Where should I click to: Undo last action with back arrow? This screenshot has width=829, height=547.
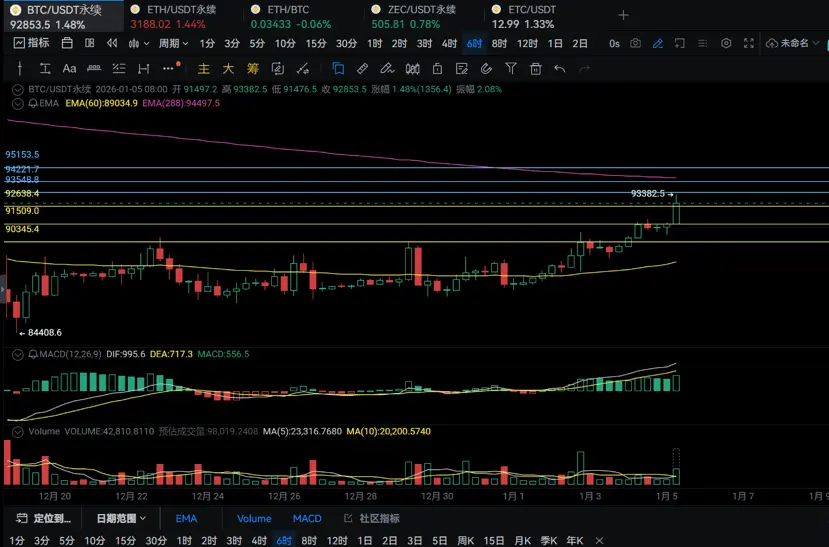560,68
